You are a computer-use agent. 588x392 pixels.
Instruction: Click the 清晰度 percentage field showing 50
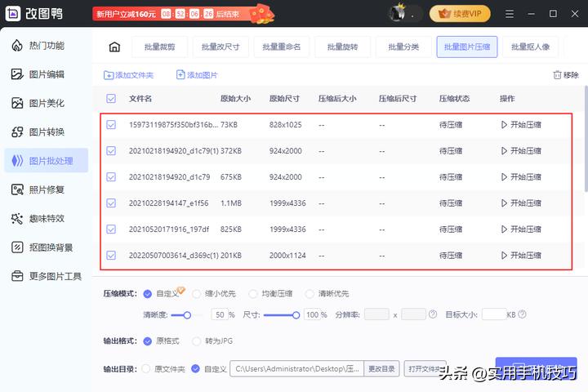(220, 314)
